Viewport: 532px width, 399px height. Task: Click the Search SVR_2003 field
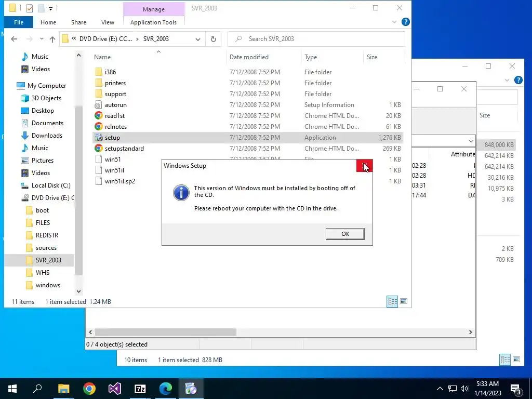tap(316, 39)
